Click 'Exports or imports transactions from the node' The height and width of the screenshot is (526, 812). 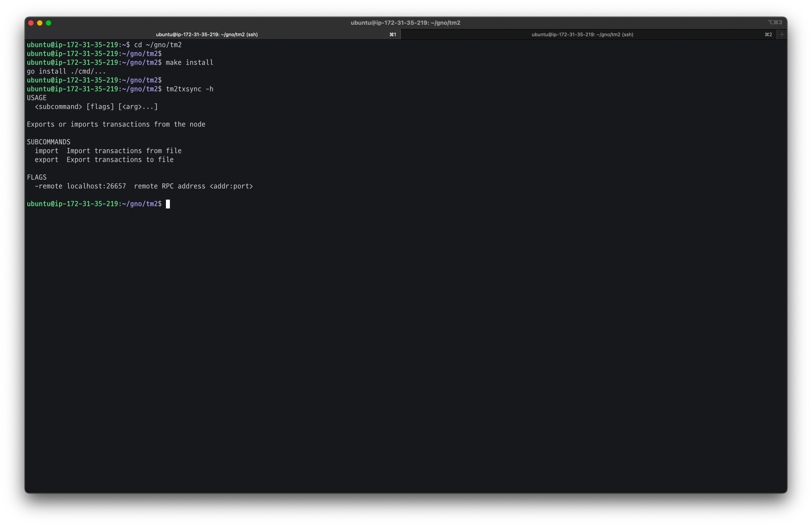tap(116, 124)
